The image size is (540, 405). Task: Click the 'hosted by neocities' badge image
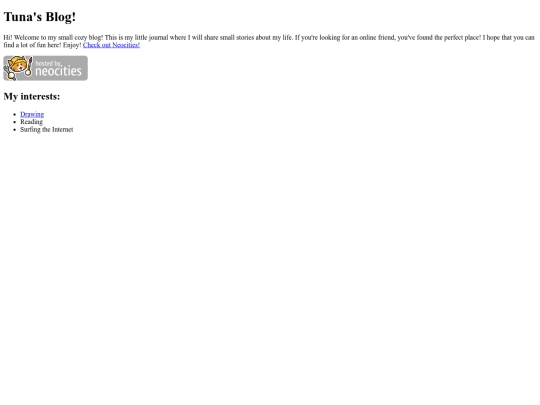(x=45, y=68)
